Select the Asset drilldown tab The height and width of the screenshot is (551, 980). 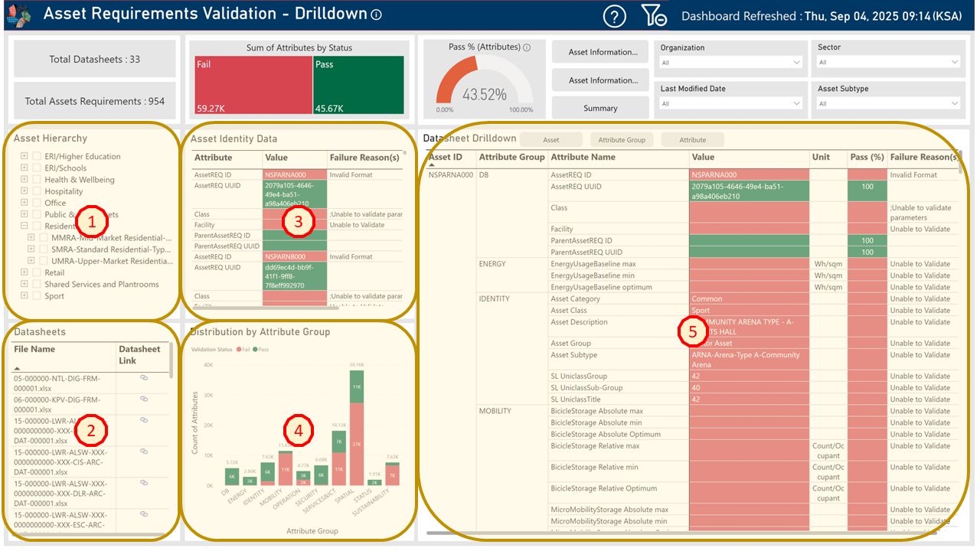(550, 140)
